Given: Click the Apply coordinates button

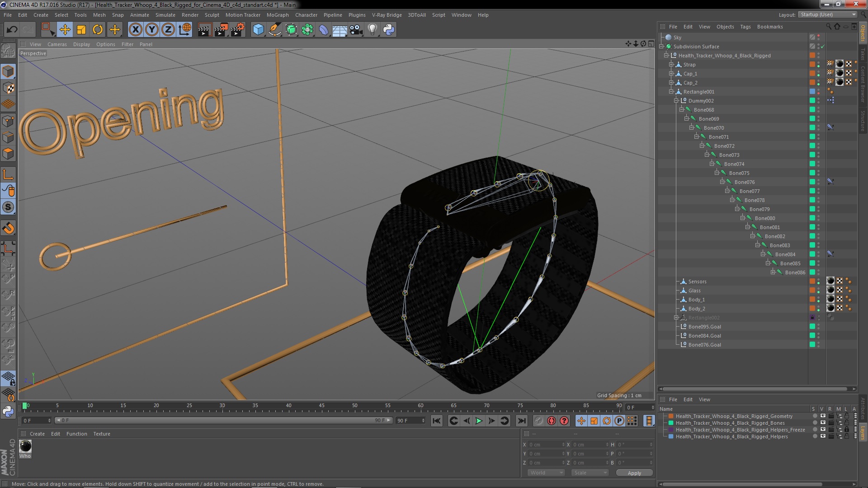Looking at the screenshot, I should click(x=634, y=473).
